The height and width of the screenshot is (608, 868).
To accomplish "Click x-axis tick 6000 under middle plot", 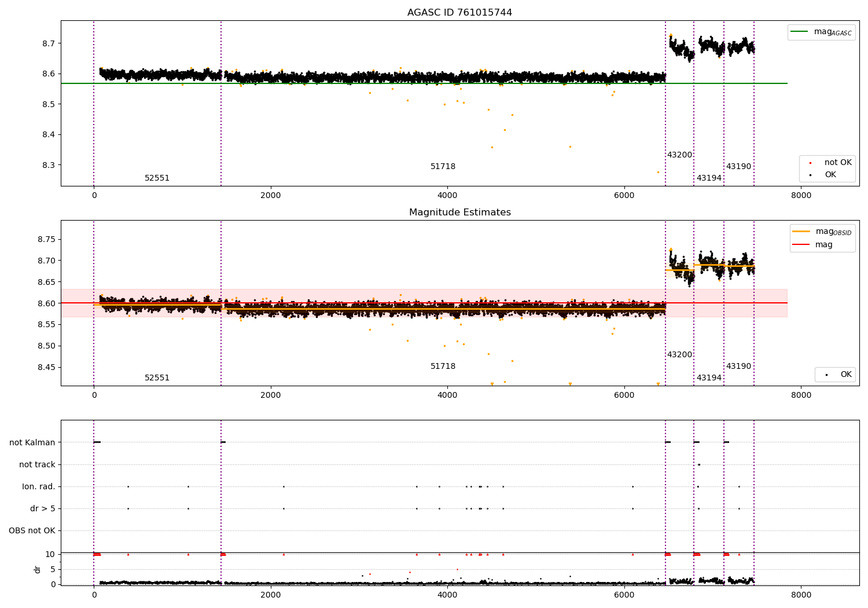I will (624, 395).
